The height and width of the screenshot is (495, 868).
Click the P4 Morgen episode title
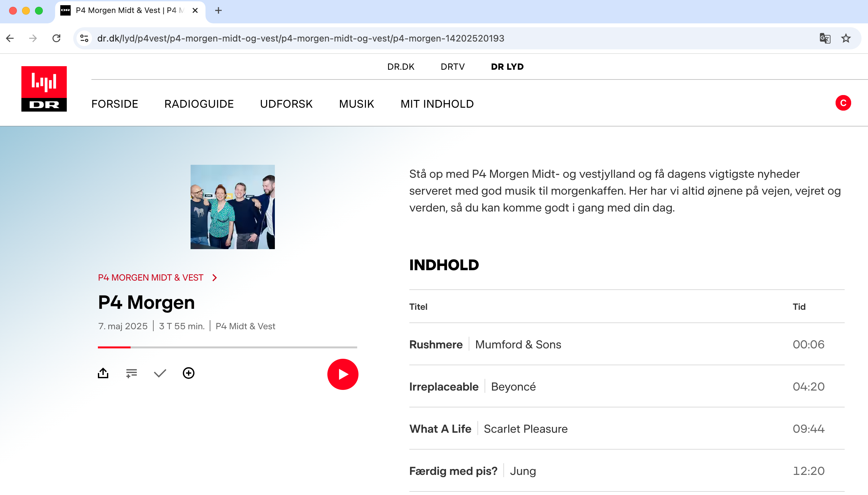pyautogui.click(x=147, y=302)
